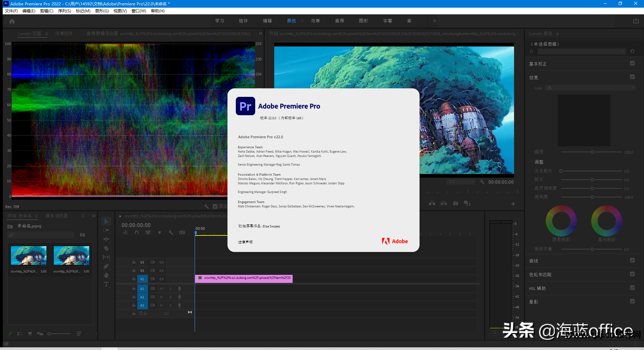Toggle timeline Snap magnet icon
Image resolution: width=644 pixels, height=350 pixels.
coord(137,232)
